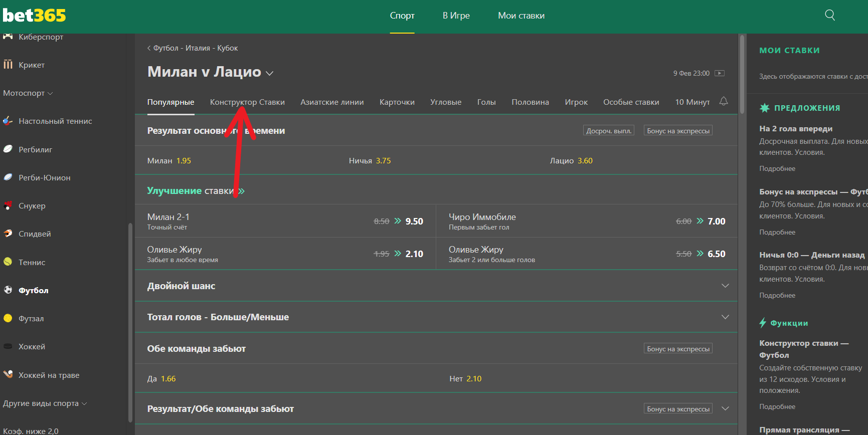Click the sports sidebar scrollbar
Image resolution: width=868 pixels, height=435 pixels.
[130, 323]
